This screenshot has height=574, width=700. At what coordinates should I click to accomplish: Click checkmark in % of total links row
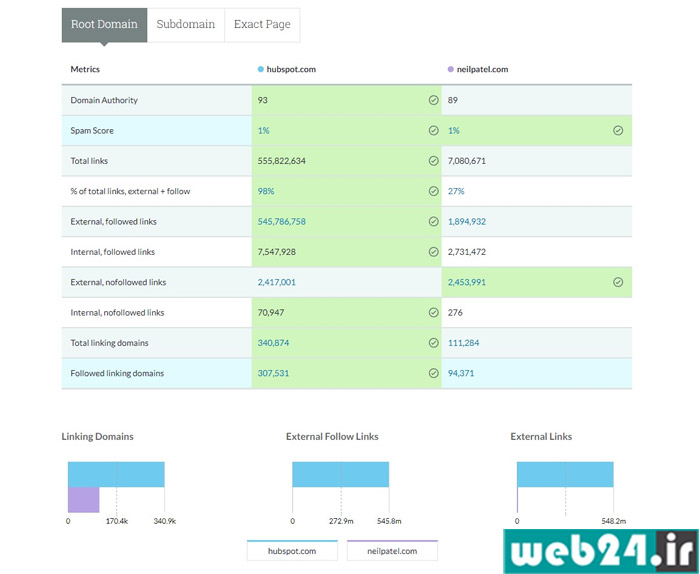[433, 191]
